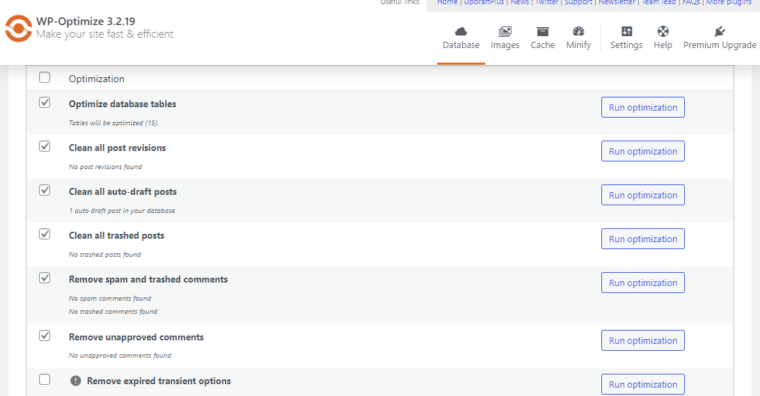Click 'No trashed comments found' note
The height and width of the screenshot is (396, 760).
[113, 312]
